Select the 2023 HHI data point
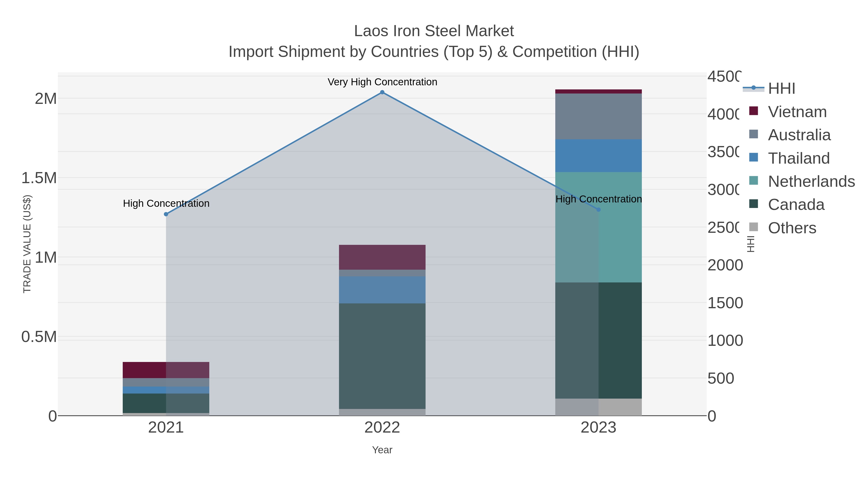The width and height of the screenshot is (868, 488). click(x=598, y=209)
